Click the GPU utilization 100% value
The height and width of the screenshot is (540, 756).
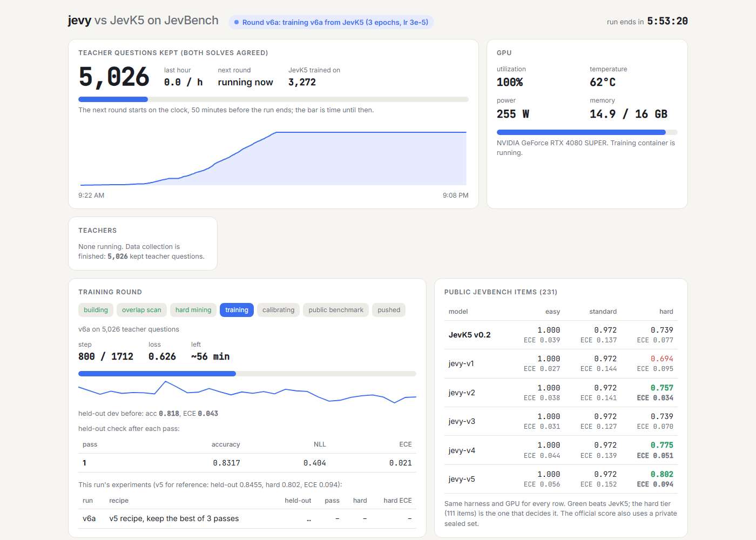tap(510, 82)
